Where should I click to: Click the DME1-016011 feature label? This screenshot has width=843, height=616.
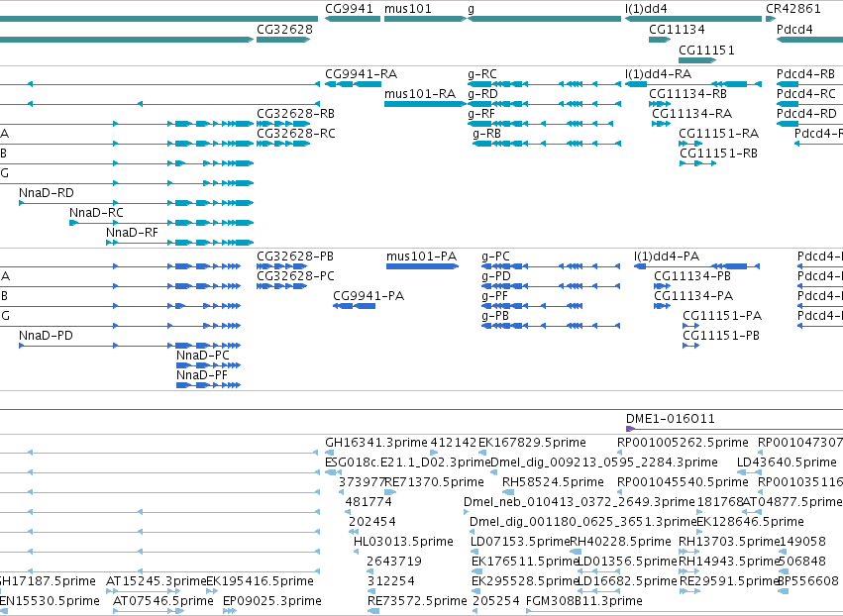[x=671, y=419]
